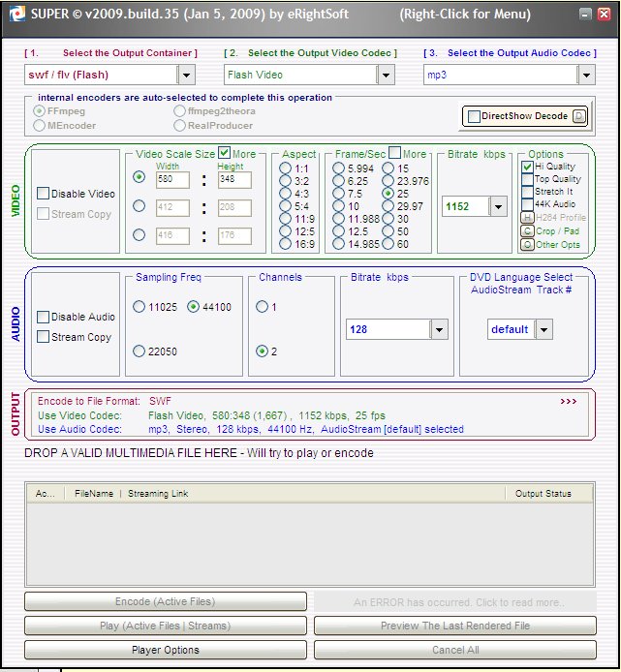Click the H icon for H264 Profile

[527, 218]
